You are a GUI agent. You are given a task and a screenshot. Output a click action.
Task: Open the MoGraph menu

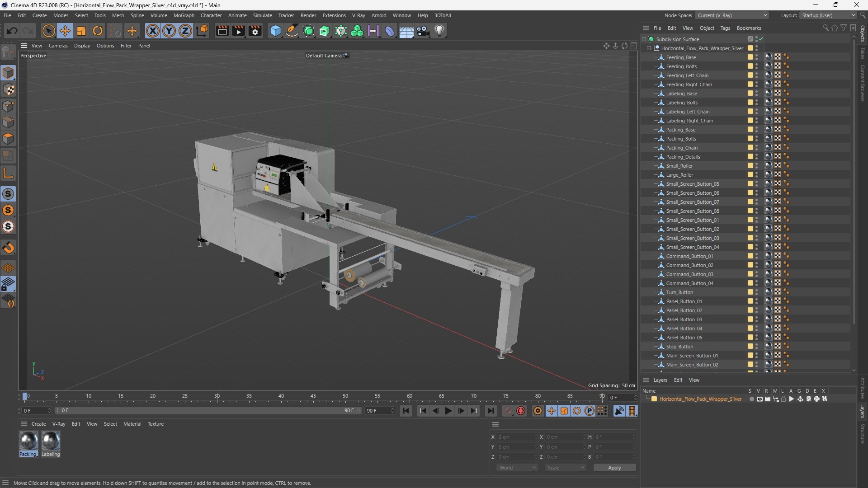click(x=184, y=15)
